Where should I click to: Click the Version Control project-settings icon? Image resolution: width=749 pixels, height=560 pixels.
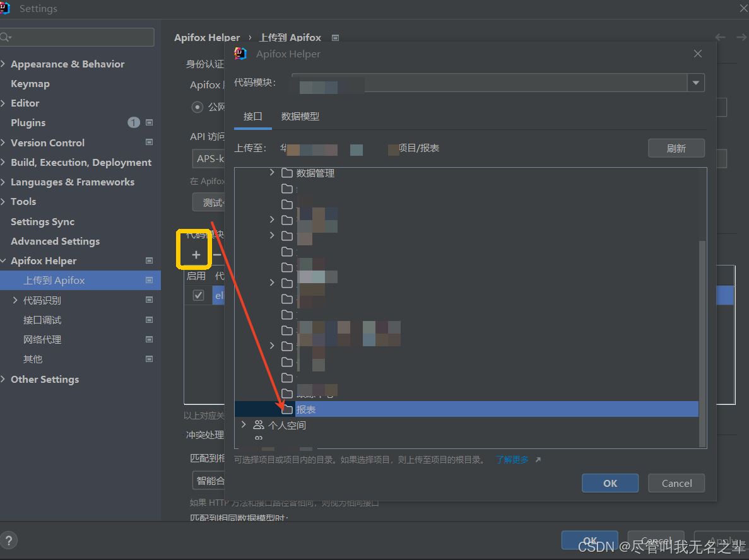click(149, 143)
